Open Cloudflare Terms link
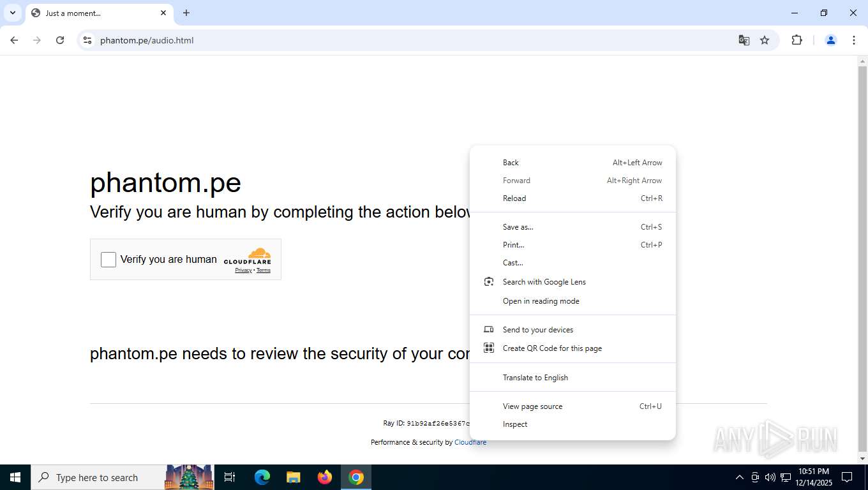Screen dimensions: 868x490 pos(264,271)
